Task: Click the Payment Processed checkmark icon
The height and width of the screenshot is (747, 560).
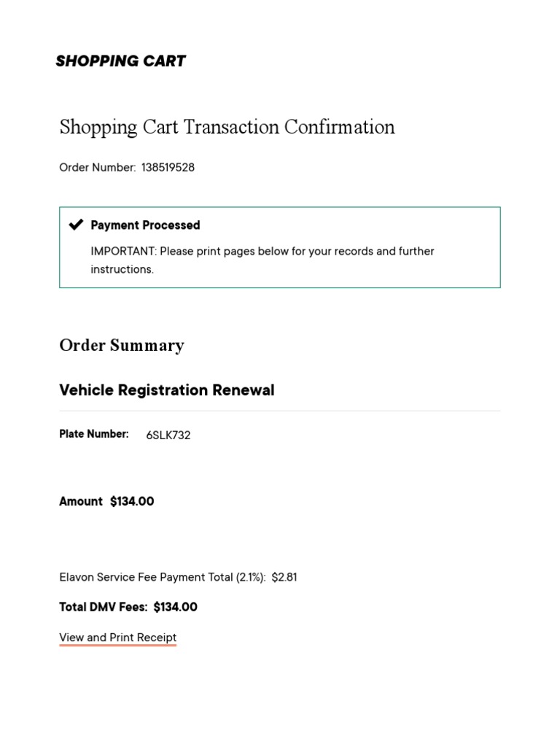Action: (x=76, y=225)
